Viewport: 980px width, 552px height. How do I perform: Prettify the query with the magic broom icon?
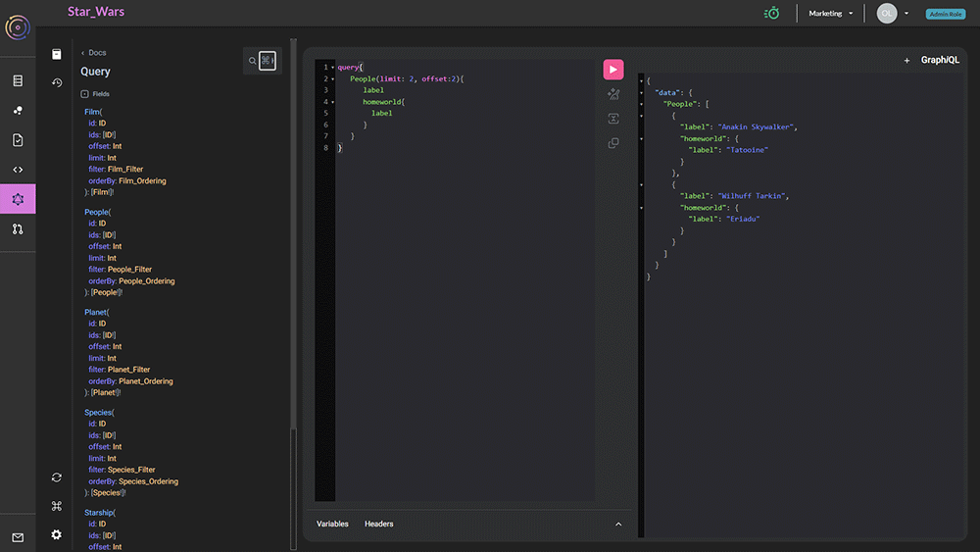pos(613,94)
